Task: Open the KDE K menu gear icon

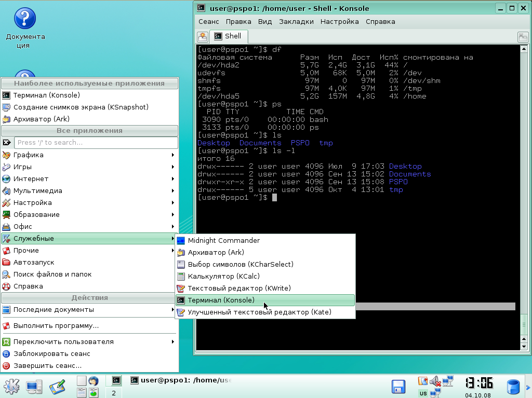Action: [11, 386]
